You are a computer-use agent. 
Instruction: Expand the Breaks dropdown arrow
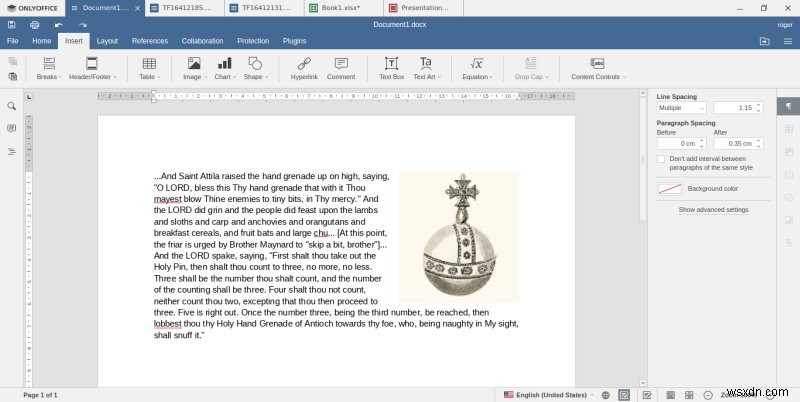pyautogui.click(x=60, y=77)
